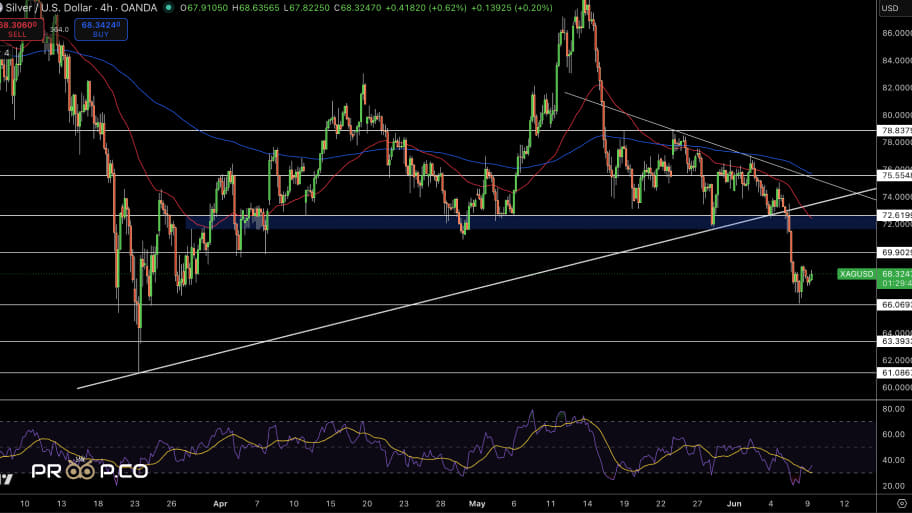Viewport: 912px width, 513px height.
Task: Open the USD currency dropdown
Action: point(895,8)
